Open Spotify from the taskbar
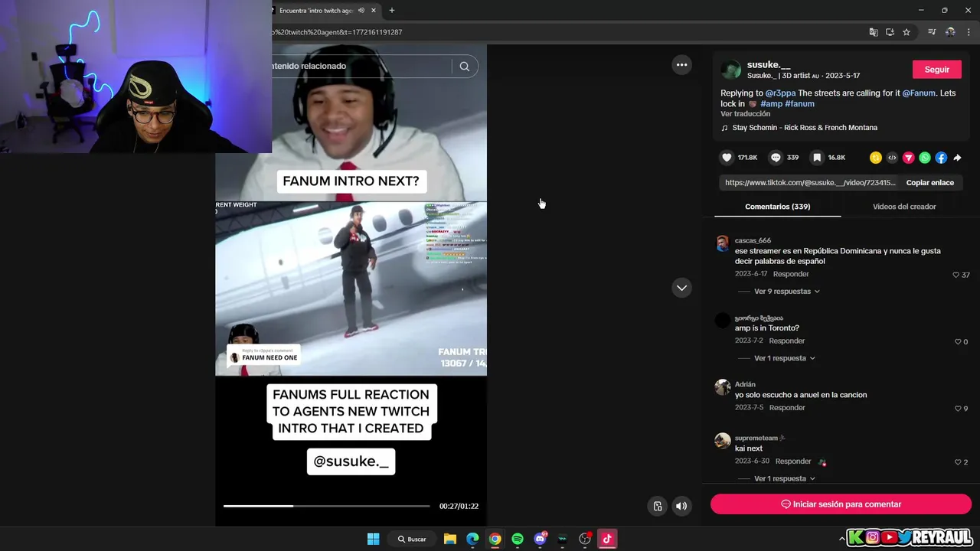980x551 pixels. point(518,539)
